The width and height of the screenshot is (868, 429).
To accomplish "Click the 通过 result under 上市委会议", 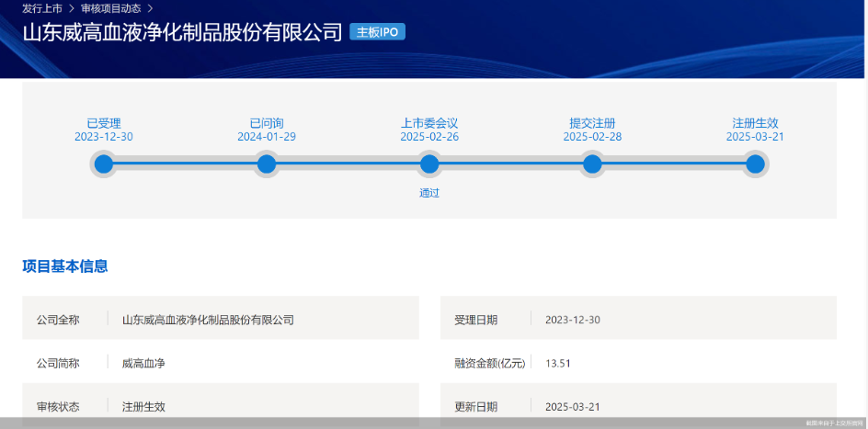I will (x=429, y=193).
